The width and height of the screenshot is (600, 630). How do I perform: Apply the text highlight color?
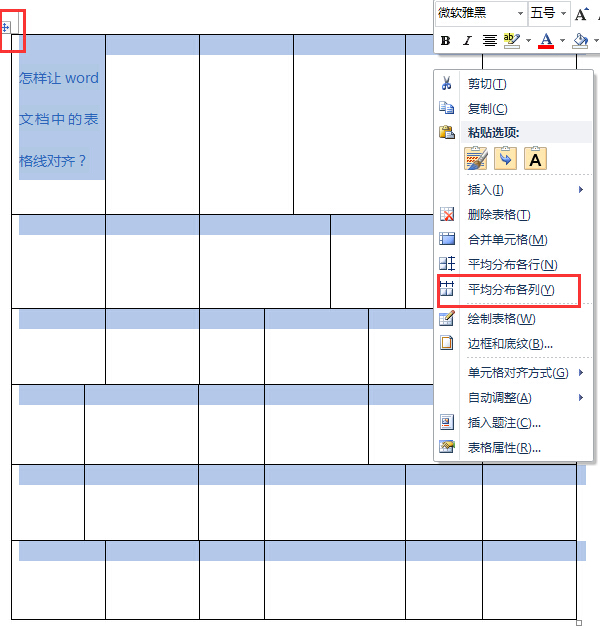coord(511,41)
